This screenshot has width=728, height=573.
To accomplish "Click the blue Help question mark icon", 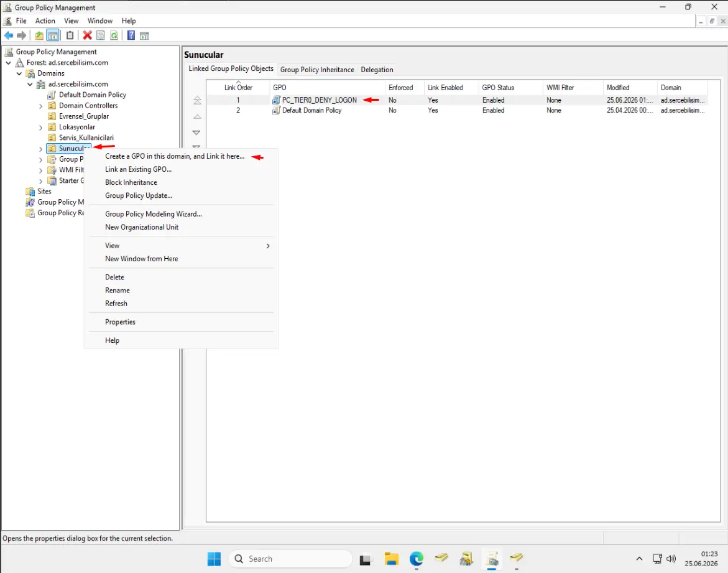I will [131, 35].
